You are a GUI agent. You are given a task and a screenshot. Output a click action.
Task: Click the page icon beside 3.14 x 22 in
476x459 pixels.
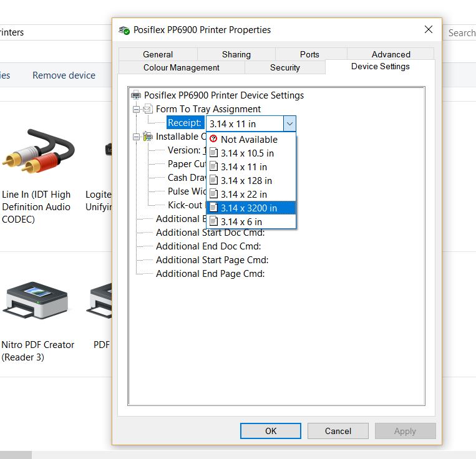(214, 193)
